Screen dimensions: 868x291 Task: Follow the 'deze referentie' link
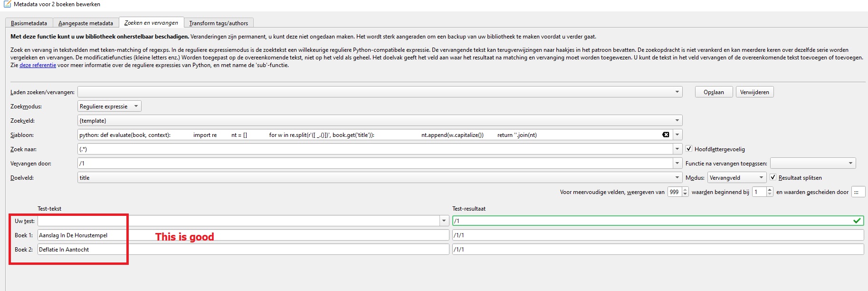click(x=38, y=65)
